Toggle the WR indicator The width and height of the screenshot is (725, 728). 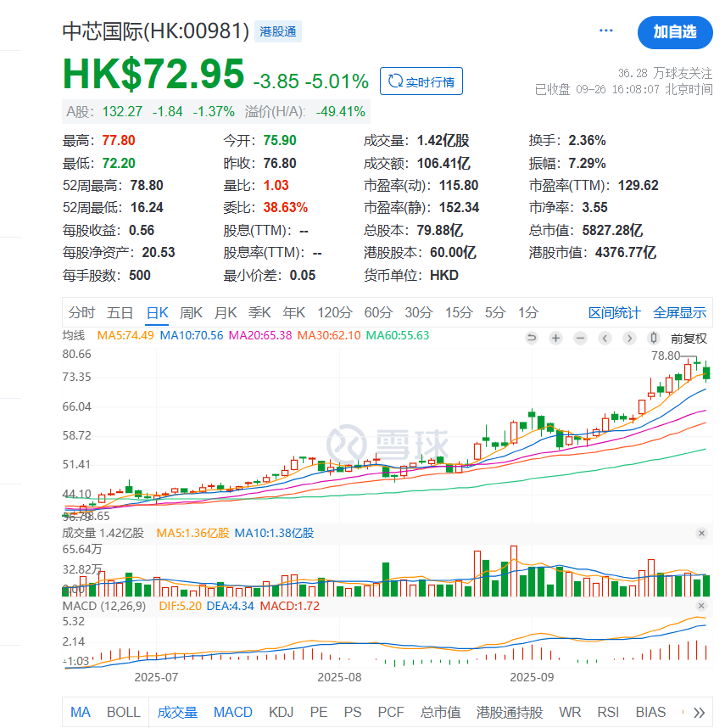[x=570, y=712]
